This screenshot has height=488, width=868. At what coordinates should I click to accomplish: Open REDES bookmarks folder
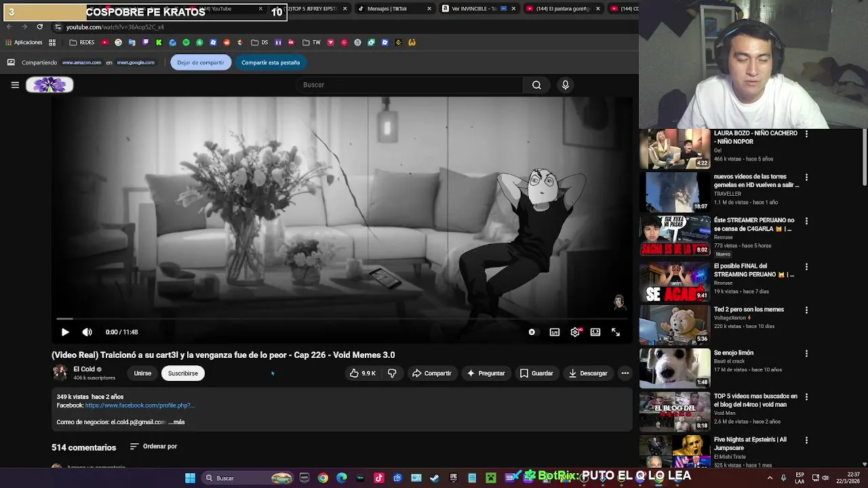82,42
